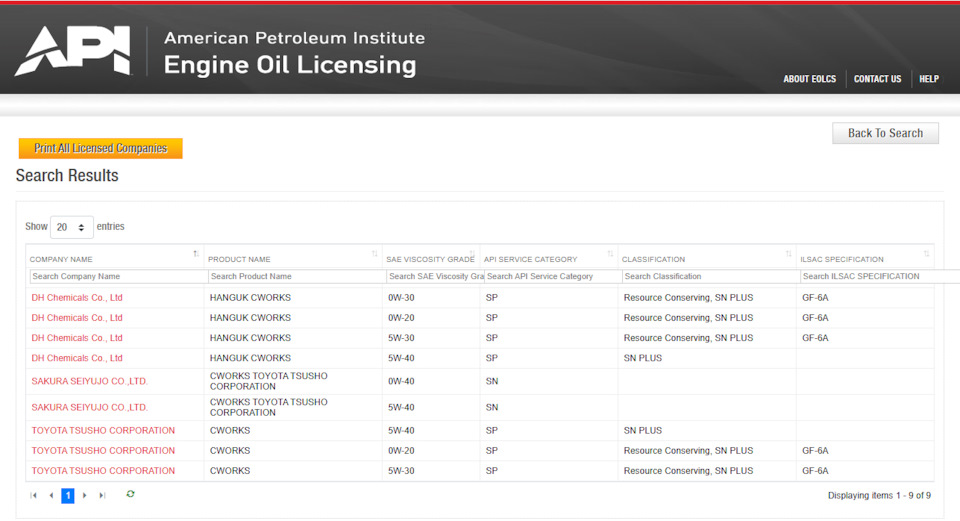Open About EOLCS menu item
This screenshot has height=521, width=960.
809,79
